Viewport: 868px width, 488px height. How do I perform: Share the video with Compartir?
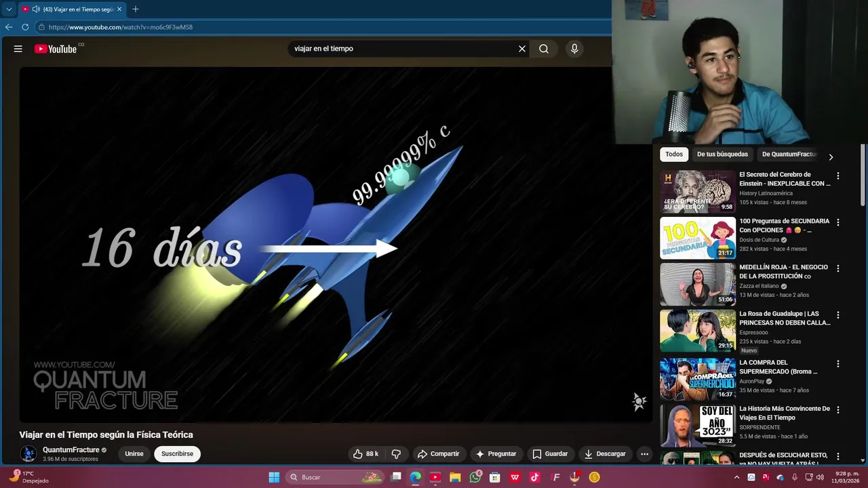439,454
